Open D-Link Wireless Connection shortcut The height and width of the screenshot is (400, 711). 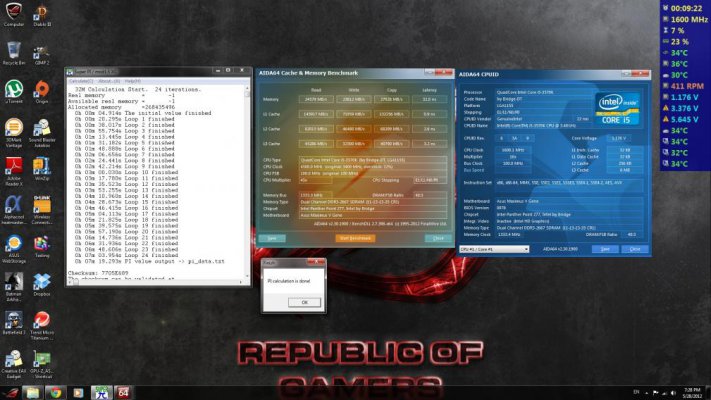pyautogui.click(x=42, y=210)
